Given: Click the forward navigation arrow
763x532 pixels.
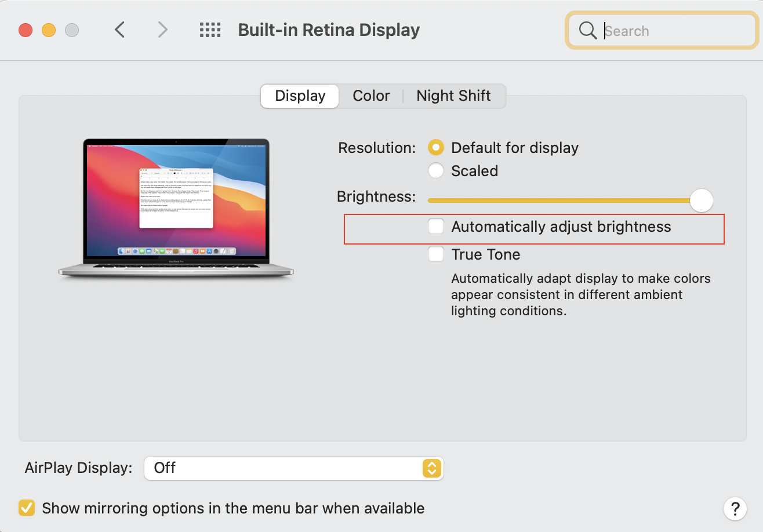Looking at the screenshot, I should (x=162, y=30).
